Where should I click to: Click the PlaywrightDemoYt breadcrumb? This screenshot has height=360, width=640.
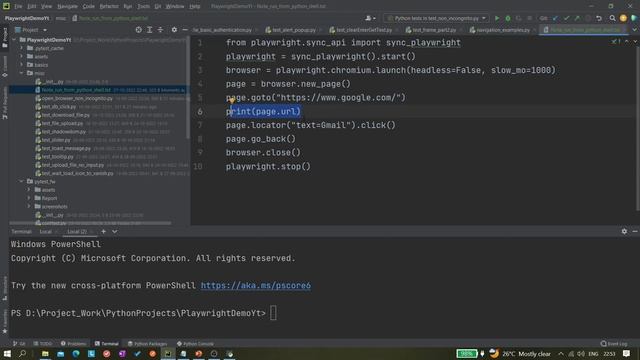[27, 18]
